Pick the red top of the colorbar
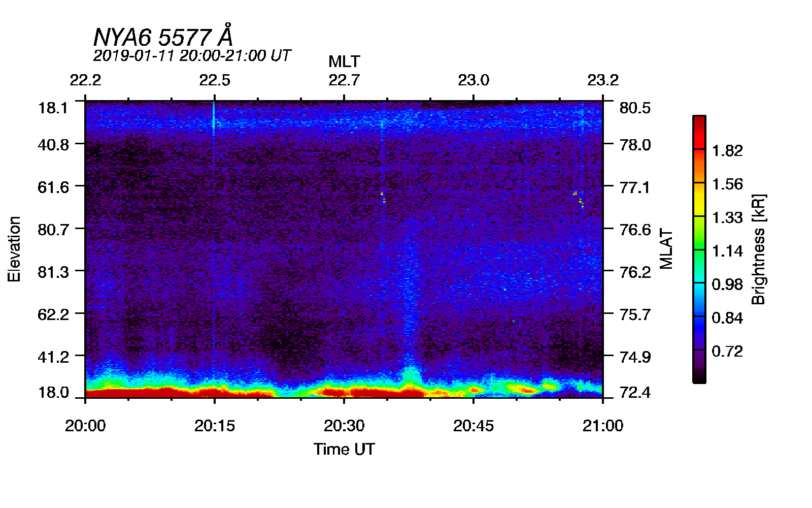This screenshot has height=508, width=812. [x=699, y=132]
